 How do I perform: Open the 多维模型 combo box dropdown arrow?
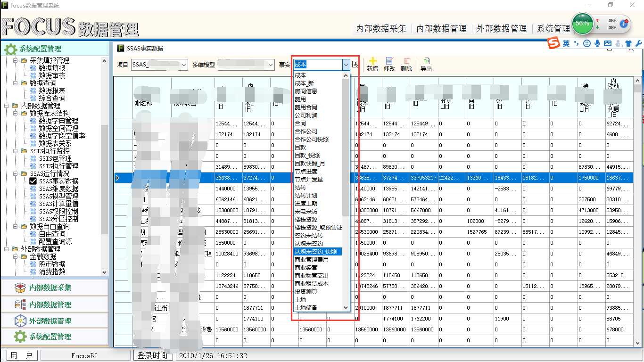(x=270, y=65)
